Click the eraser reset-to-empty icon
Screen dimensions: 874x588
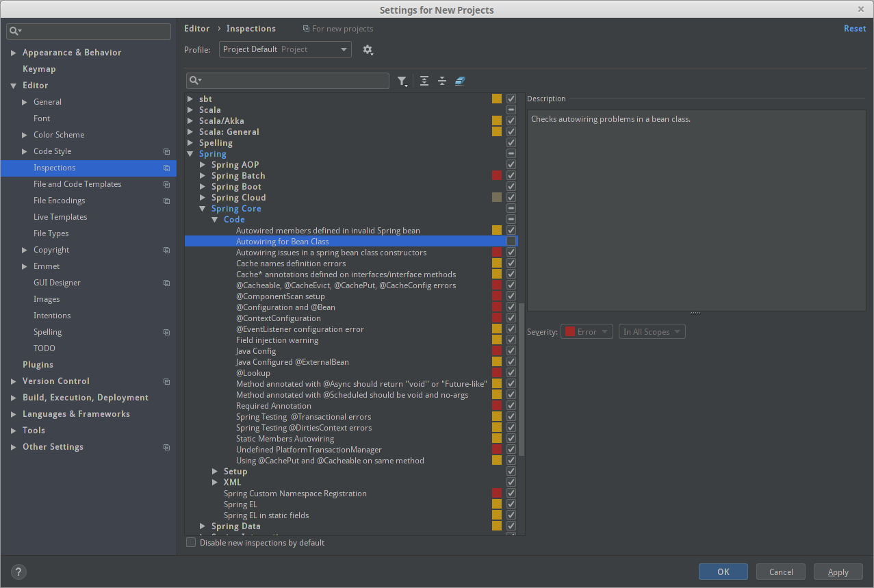tap(460, 81)
